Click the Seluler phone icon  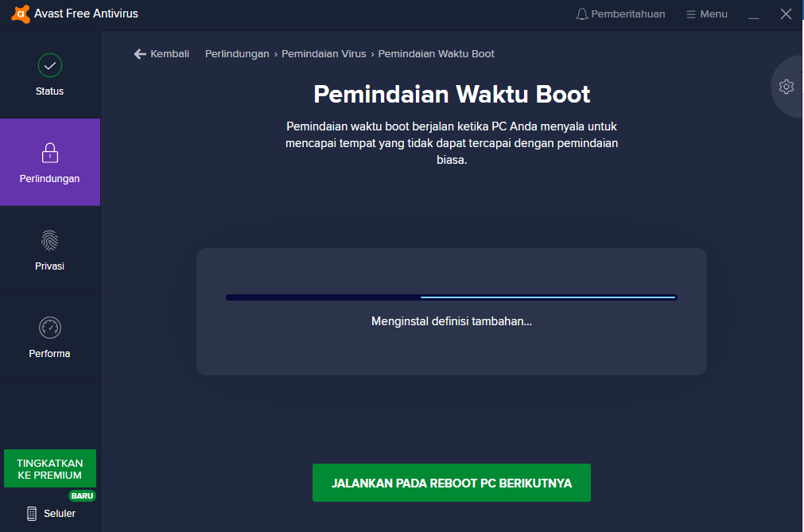click(30, 513)
